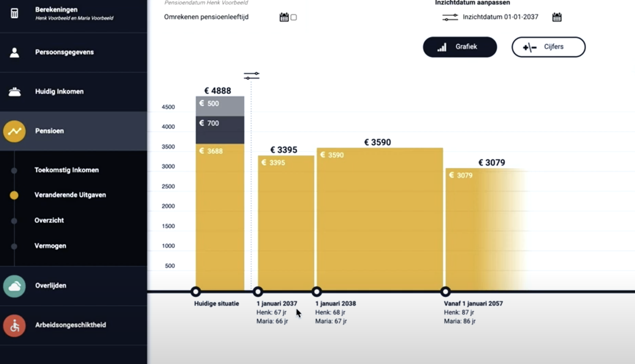Viewport: 635px width, 364px height.
Task: Click the yellow Pensioen chart icon
Action: 14,131
